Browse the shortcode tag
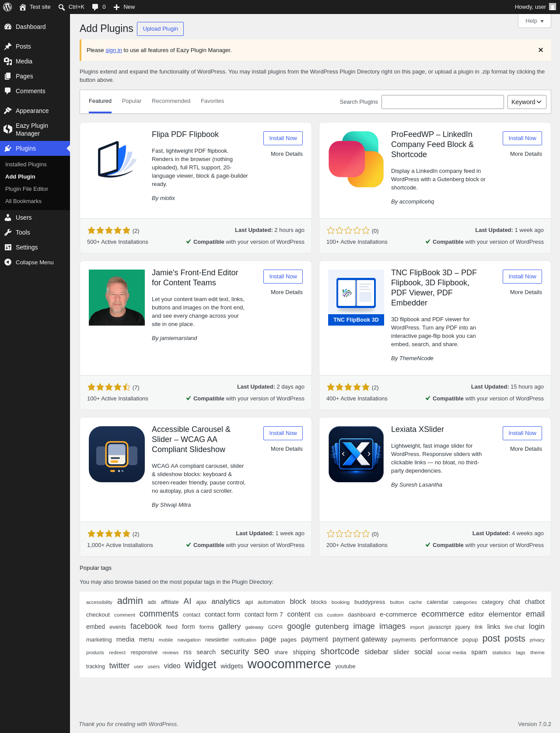Image resolution: width=560 pixels, height=733 pixels. (x=340, y=651)
